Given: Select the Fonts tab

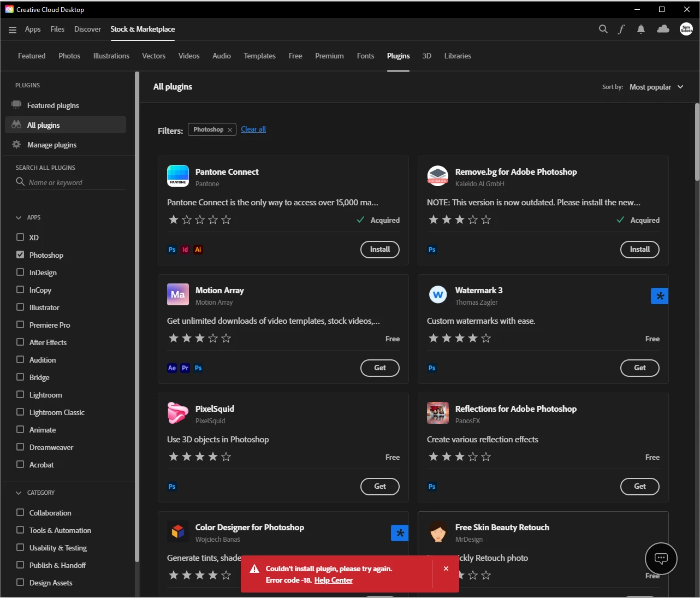Looking at the screenshot, I should click(365, 56).
